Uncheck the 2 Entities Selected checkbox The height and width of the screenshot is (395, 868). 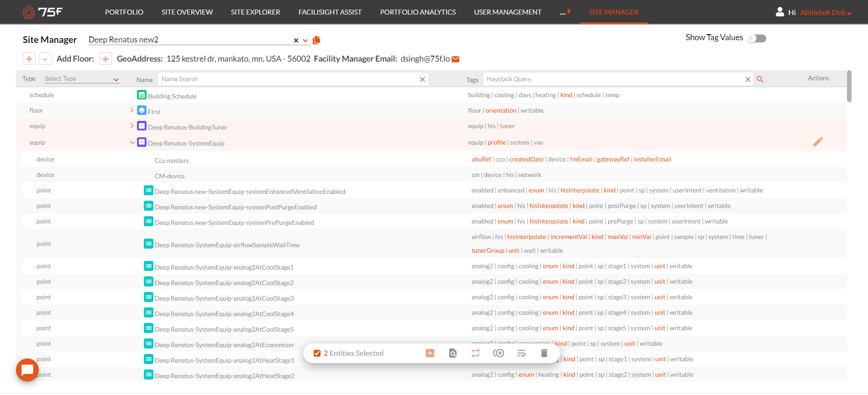tap(317, 353)
